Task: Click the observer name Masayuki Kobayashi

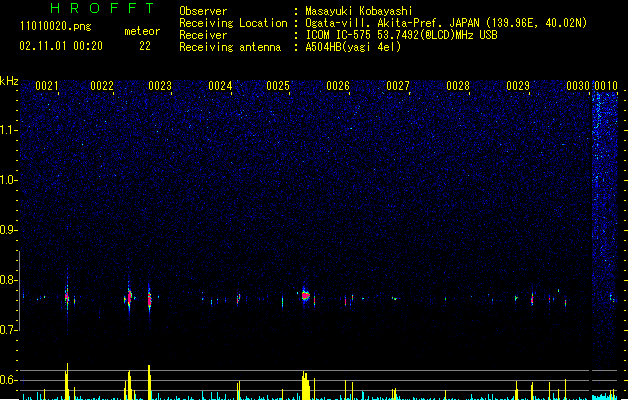Action: (359, 11)
